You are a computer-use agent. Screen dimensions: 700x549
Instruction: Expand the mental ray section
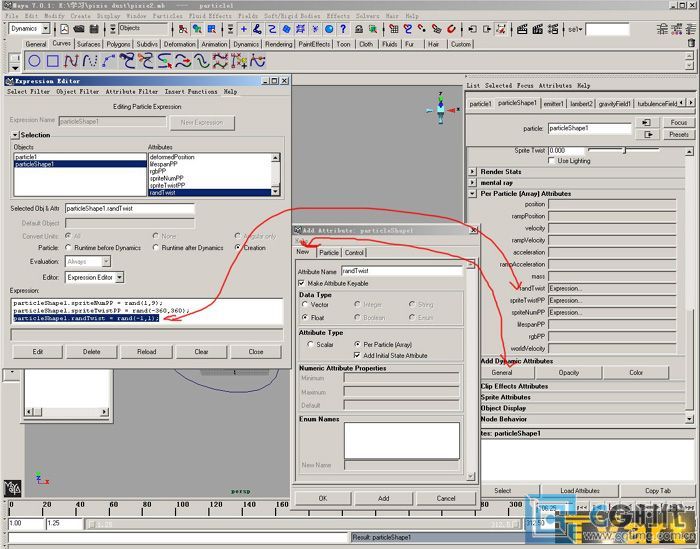(x=472, y=183)
